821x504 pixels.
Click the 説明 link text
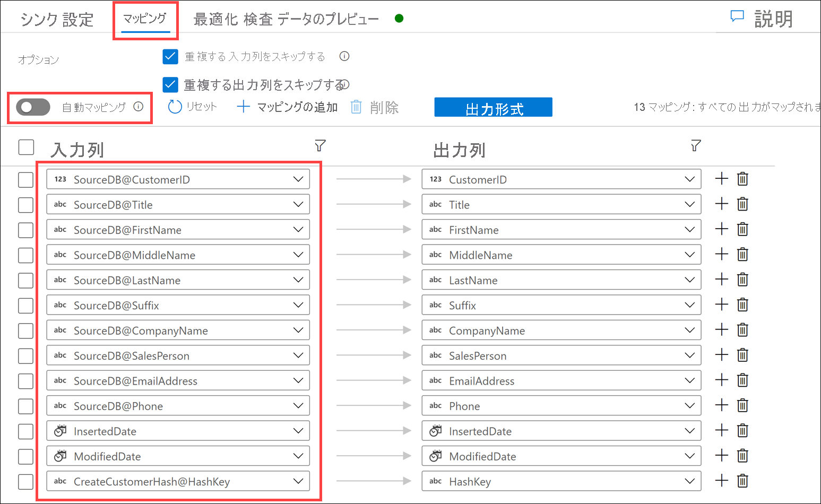pyautogui.click(x=773, y=19)
